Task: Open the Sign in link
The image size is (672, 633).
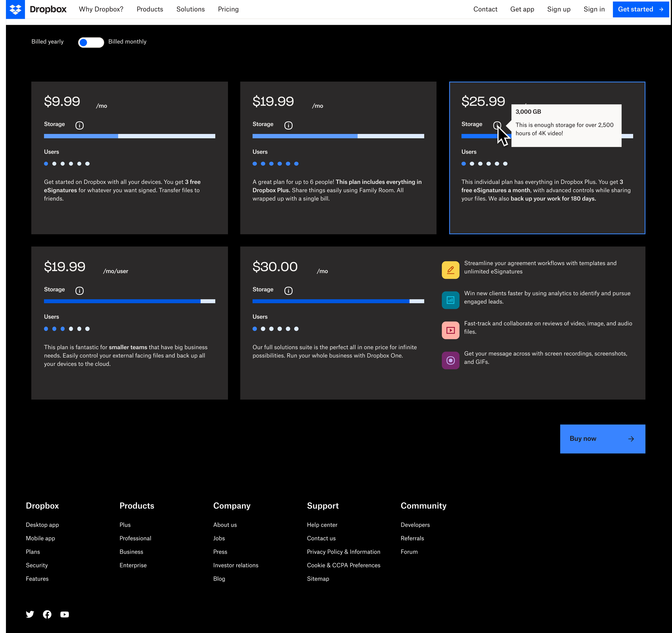Action: point(594,9)
